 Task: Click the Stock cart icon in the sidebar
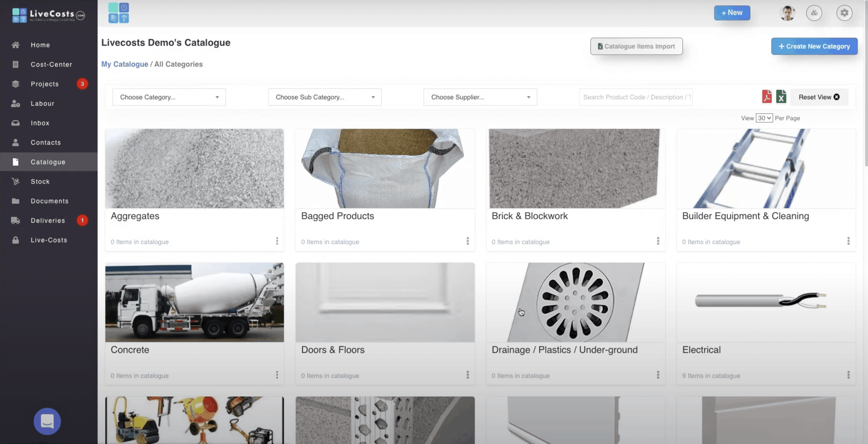(15, 181)
